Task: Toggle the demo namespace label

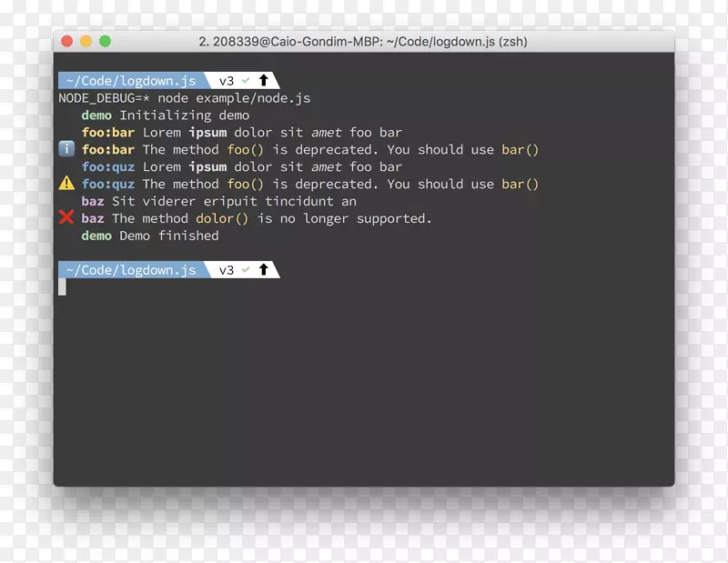Action: pos(96,115)
